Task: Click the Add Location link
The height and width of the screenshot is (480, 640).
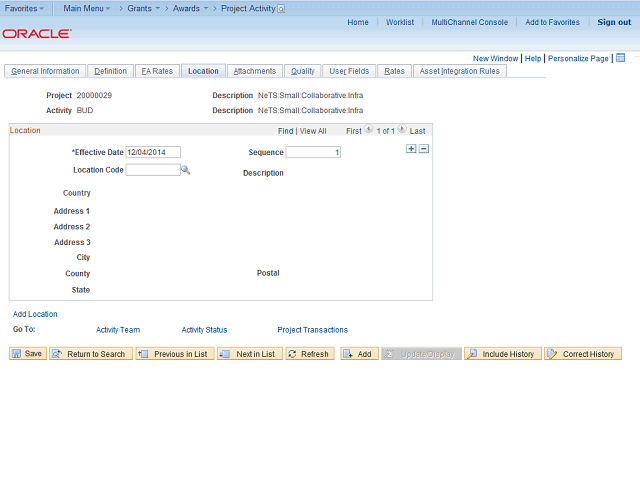Action: point(35,314)
